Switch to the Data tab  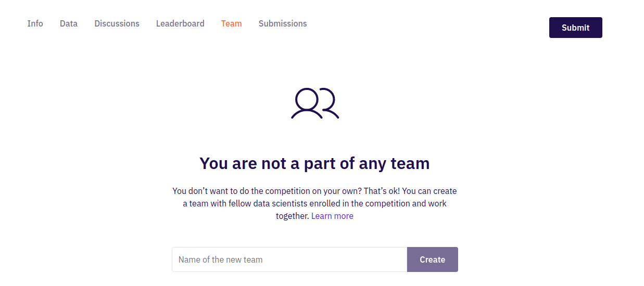pos(69,23)
